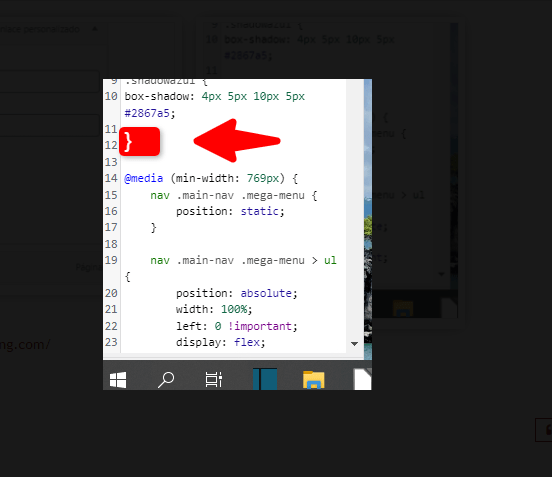Open File Explorer folder icon
Viewport: 552px width, 477px height.
pos(313,380)
